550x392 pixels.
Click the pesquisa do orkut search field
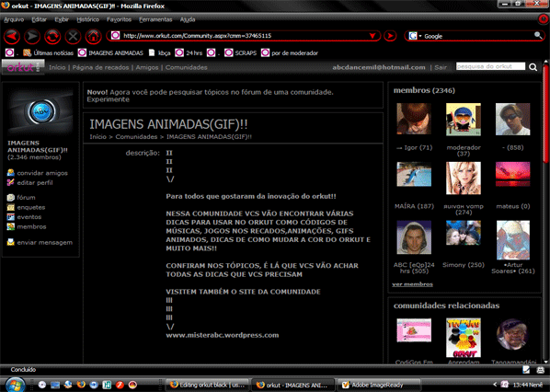(x=491, y=66)
